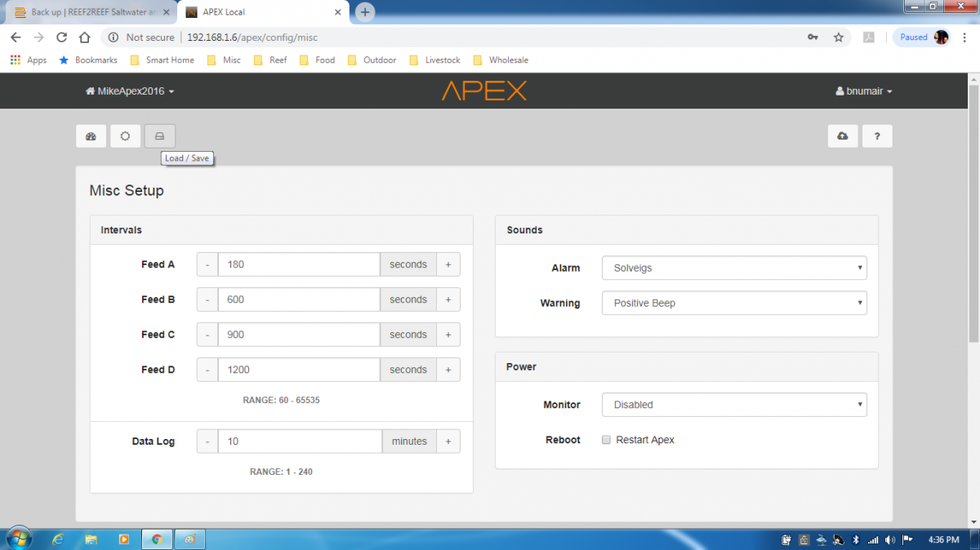Decrease Feed D with minus button
Viewport: 980px width, 550px height.
click(x=207, y=370)
